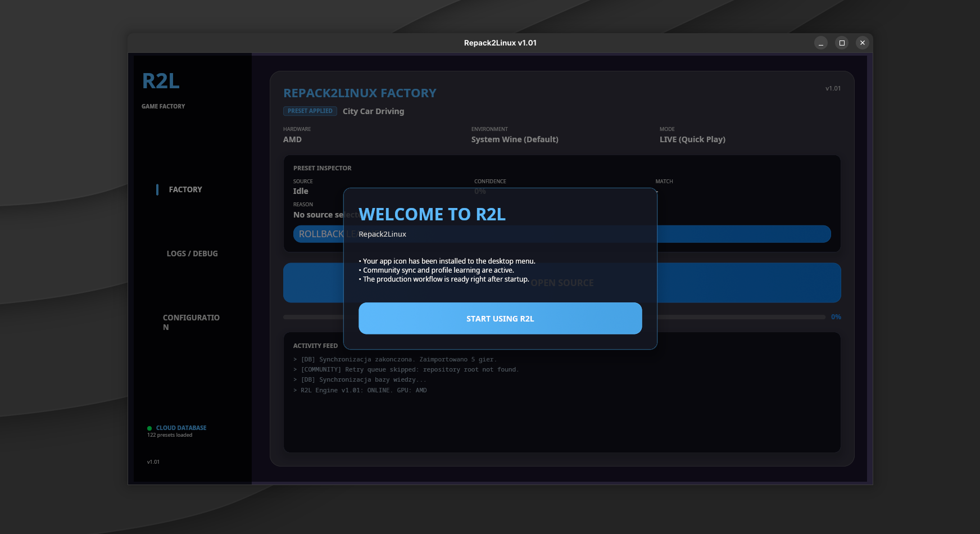Select the City Car Driving preset name
The width and height of the screenshot is (980, 534).
[374, 111]
